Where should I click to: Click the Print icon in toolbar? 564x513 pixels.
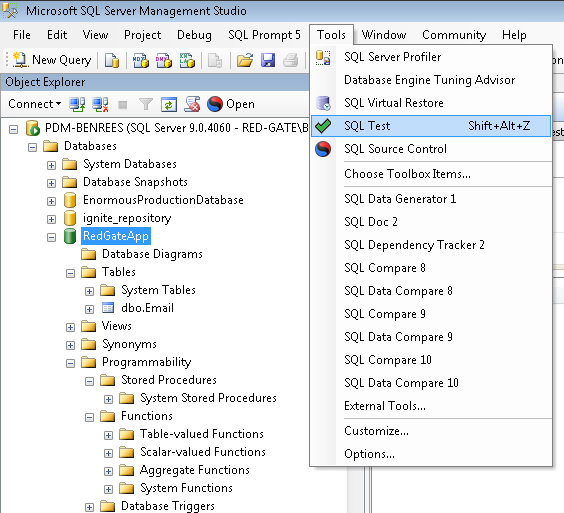[x=291, y=60]
